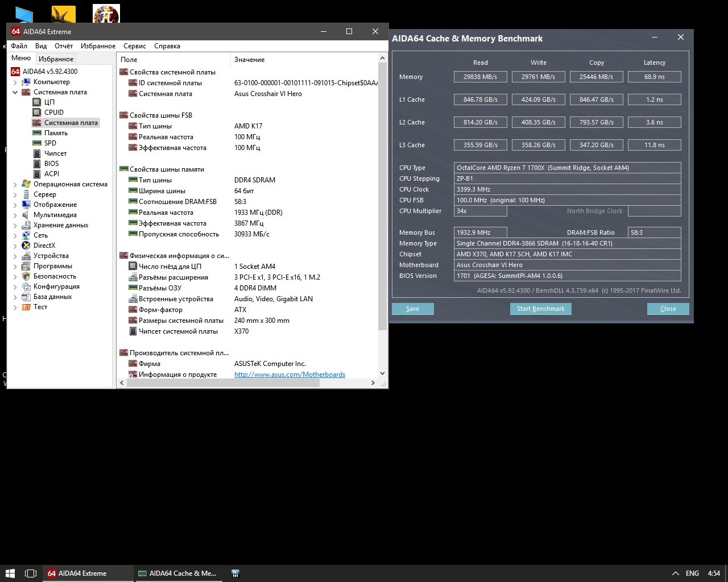Select the SPD icon in tree
This screenshot has width=728, height=582.
37,143
